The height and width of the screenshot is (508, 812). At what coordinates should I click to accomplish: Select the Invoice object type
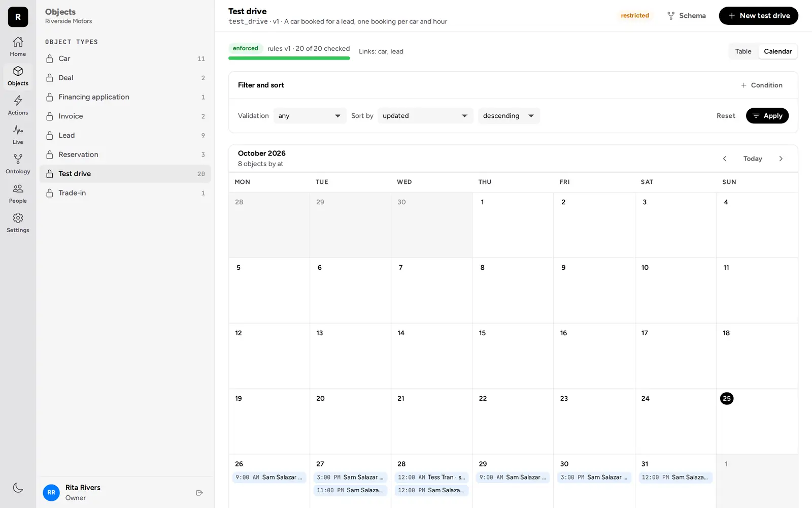(x=125, y=116)
